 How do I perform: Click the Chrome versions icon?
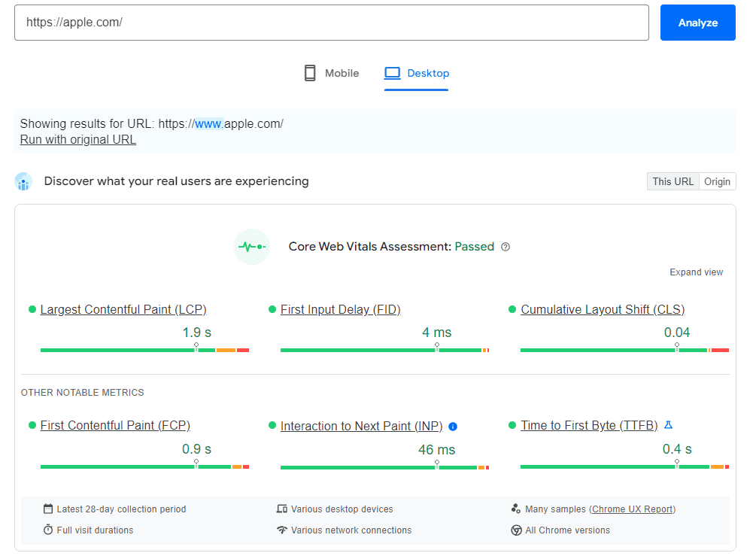(516, 530)
